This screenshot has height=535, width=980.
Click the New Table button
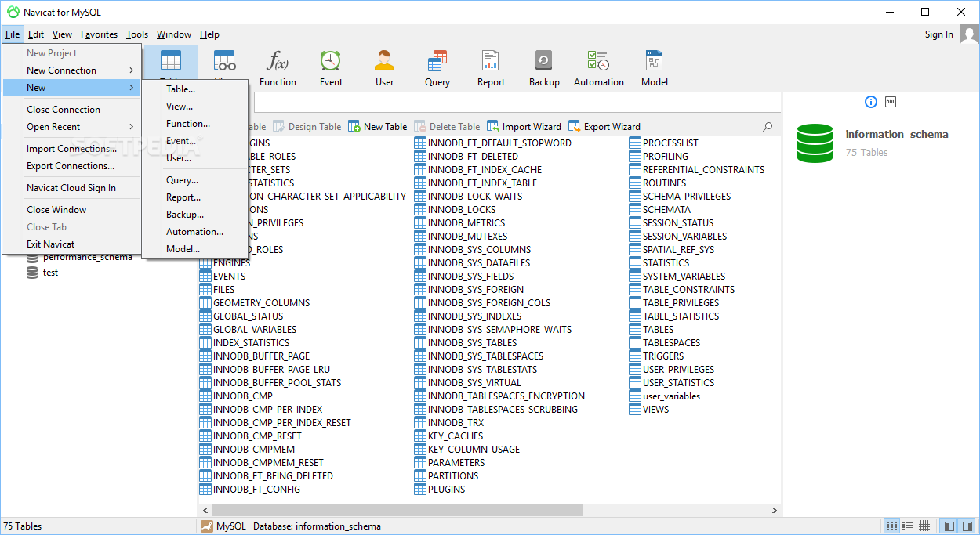click(378, 127)
